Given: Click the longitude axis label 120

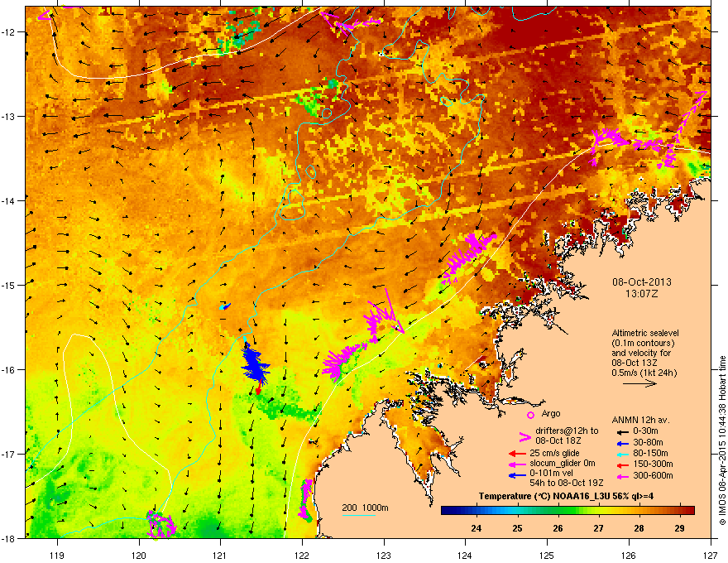Looking at the screenshot, I should (x=139, y=555).
